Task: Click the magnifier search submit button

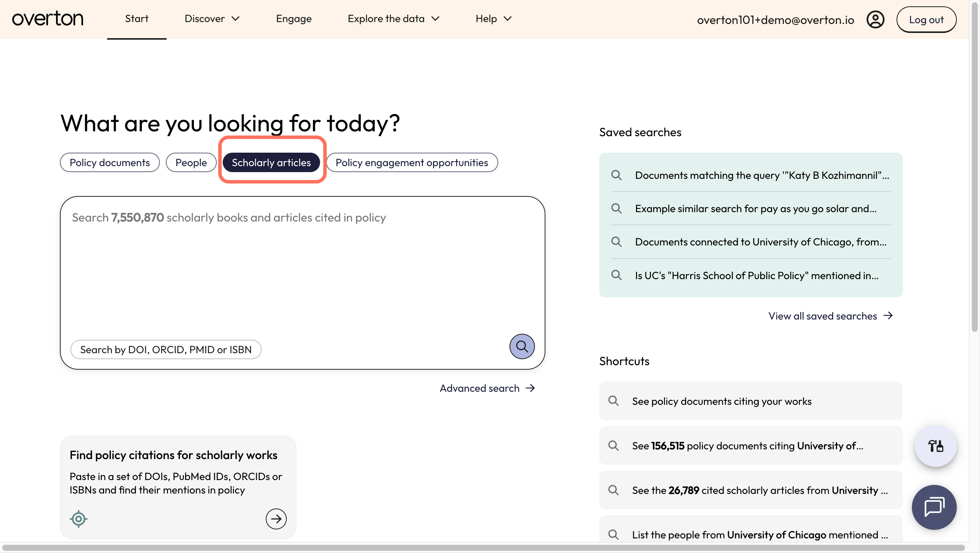Action: click(x=521, y=346)
